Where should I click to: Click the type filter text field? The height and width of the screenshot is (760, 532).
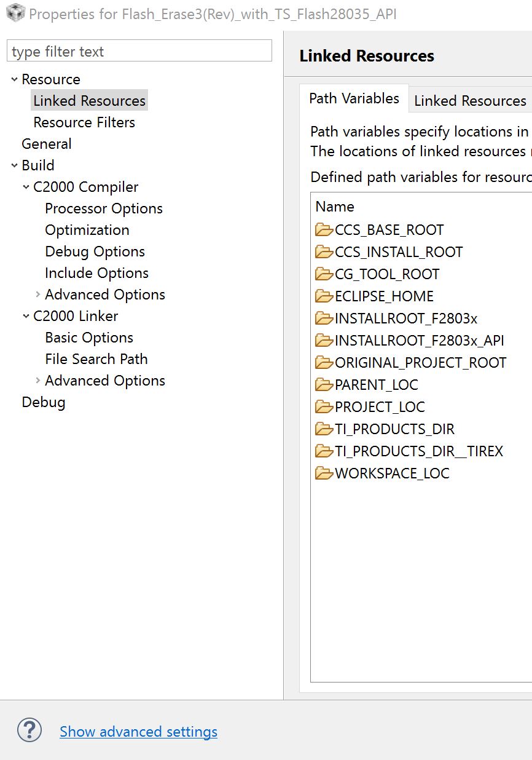[139, 52]
